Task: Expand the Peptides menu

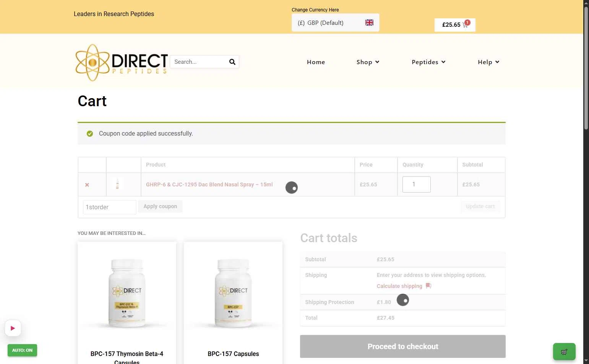Action: click(428, 62)
